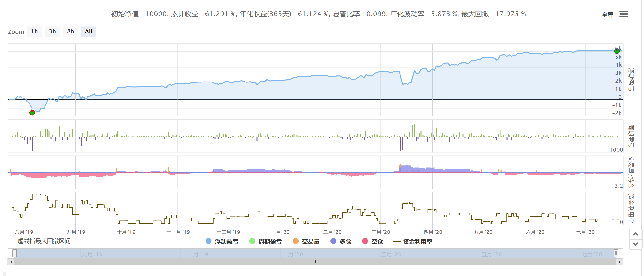
Task: Select the 8h zoom range
Action: 70,31
